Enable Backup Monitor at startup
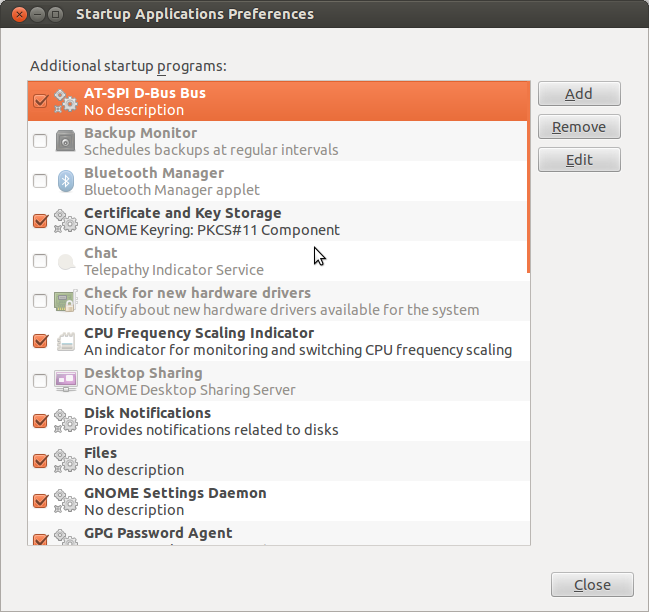Image resolution: width=649 pixels, height=612 pixels. 40,141
